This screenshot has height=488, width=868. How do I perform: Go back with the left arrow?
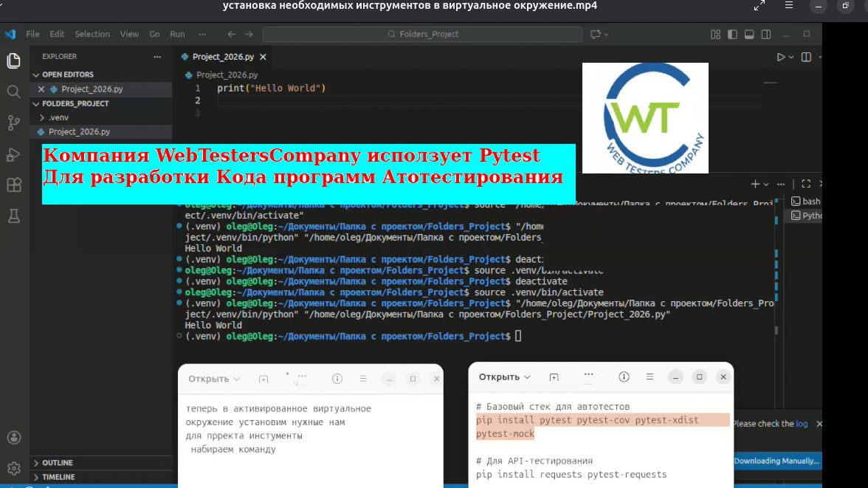(232, 34)
